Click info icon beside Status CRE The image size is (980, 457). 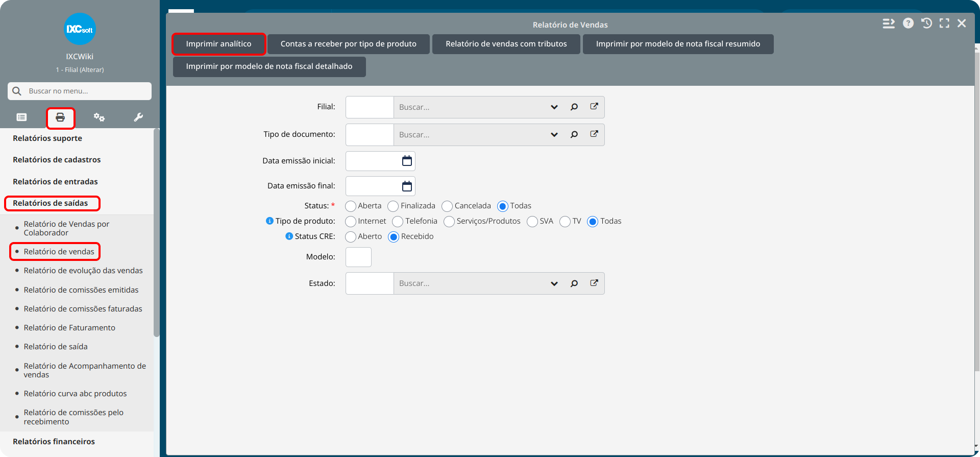[x=289, y=236]
